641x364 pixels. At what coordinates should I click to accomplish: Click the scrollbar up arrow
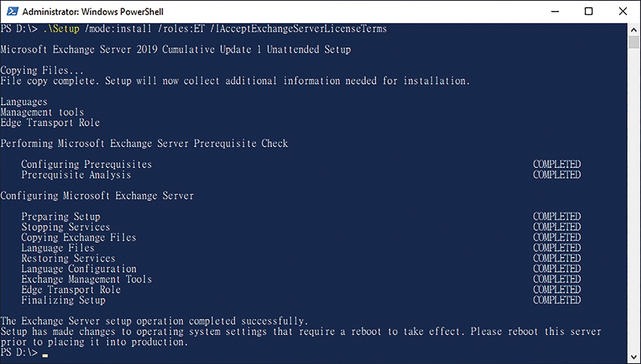tap(634, 29)
